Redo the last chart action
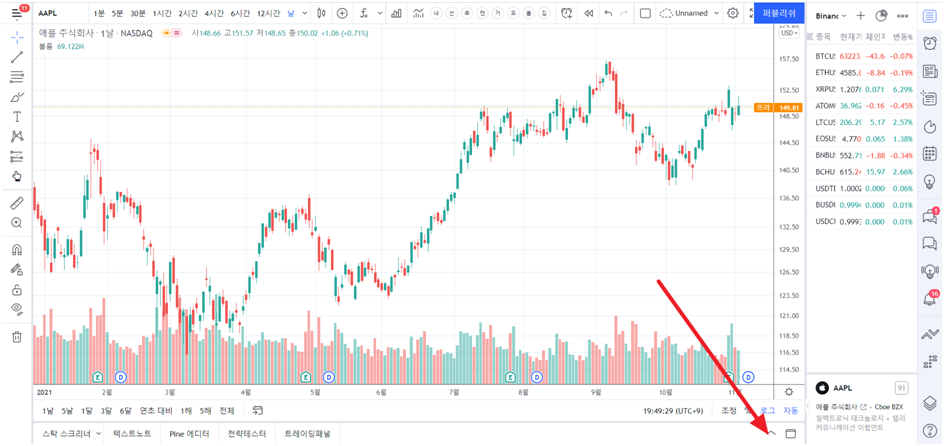This screenshot has height=446, width=944. (x=624, y=13)
